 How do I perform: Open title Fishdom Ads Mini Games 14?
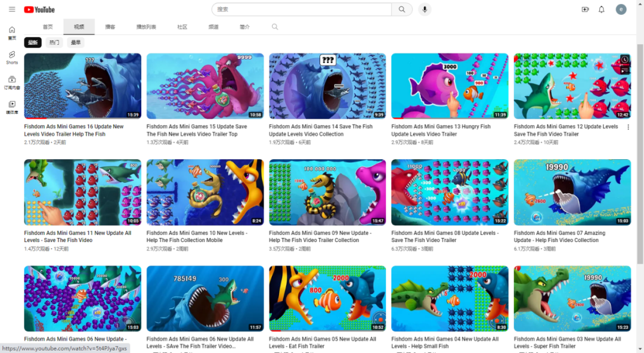321,130
